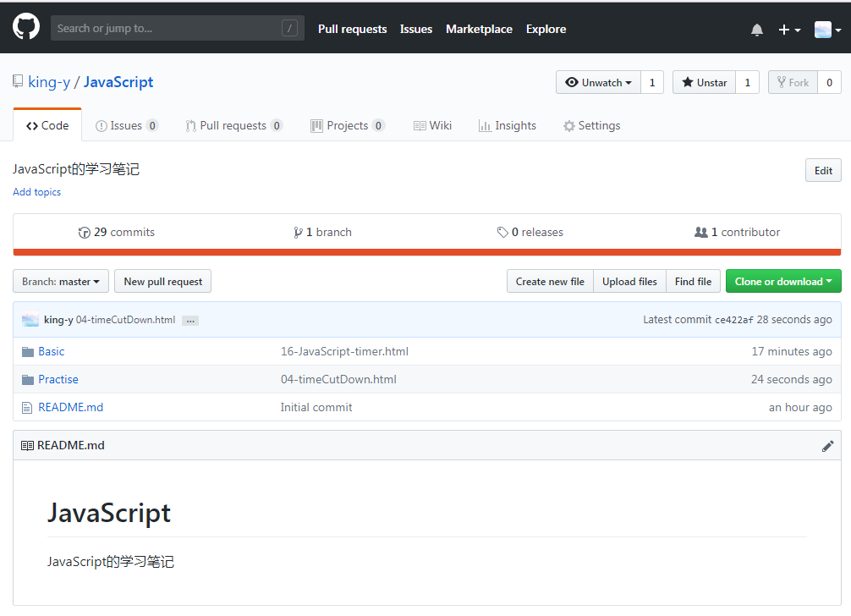Screen dimensions: 851x616
Task: View the 1 branch list
Action: click(322, 233)
